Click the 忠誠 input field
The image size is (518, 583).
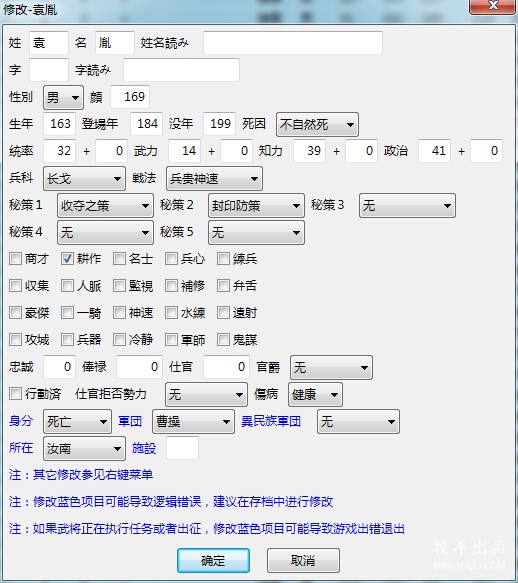[x=59, y=367]
